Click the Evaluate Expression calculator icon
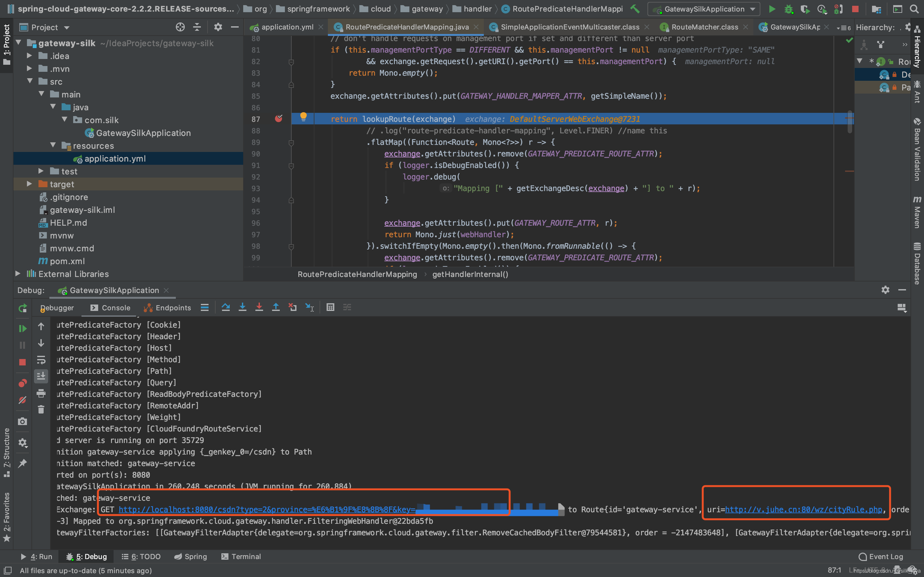The image size is (924, 577). pyautogui.click(x=330, y=308)
